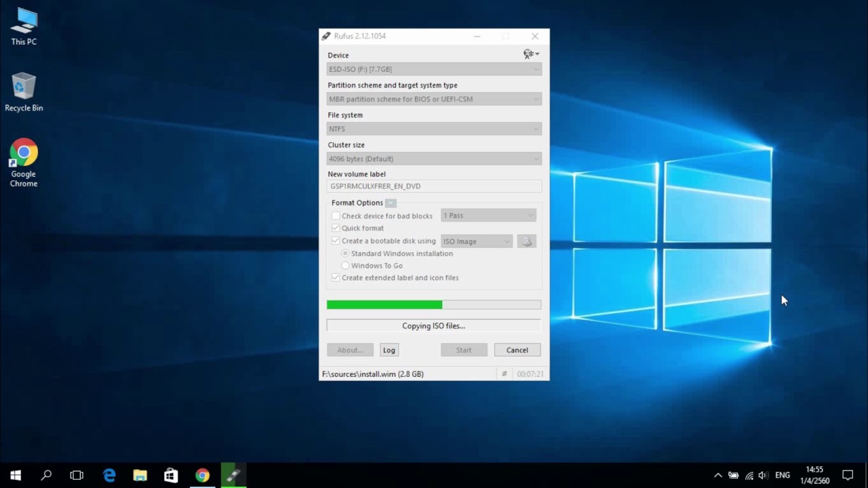Select the Recycle Bin desktop icon

24,92
